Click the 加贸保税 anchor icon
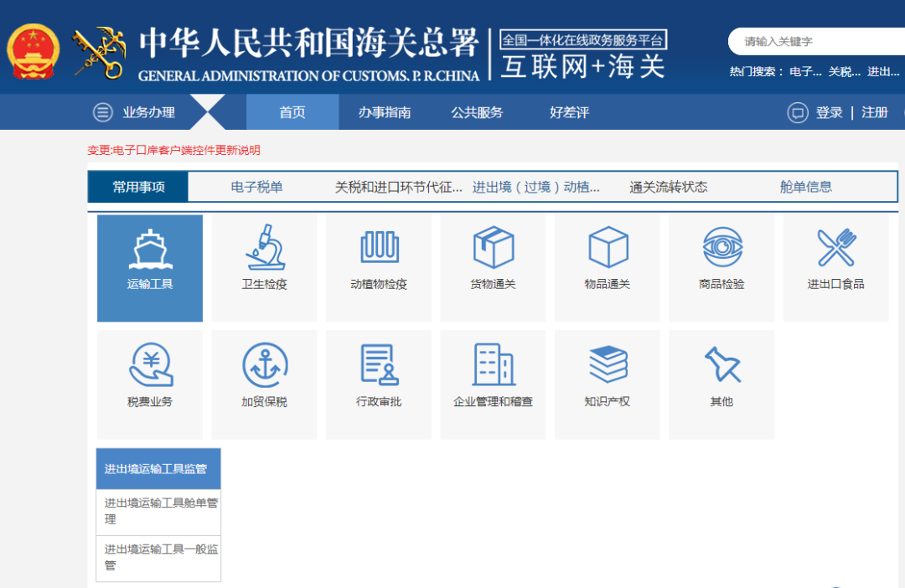 264,362
